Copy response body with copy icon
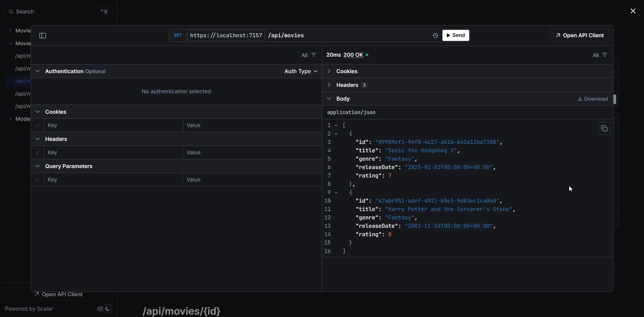This screenshot has height=317, width=644. pyautogui.click(x=604, y=129)
